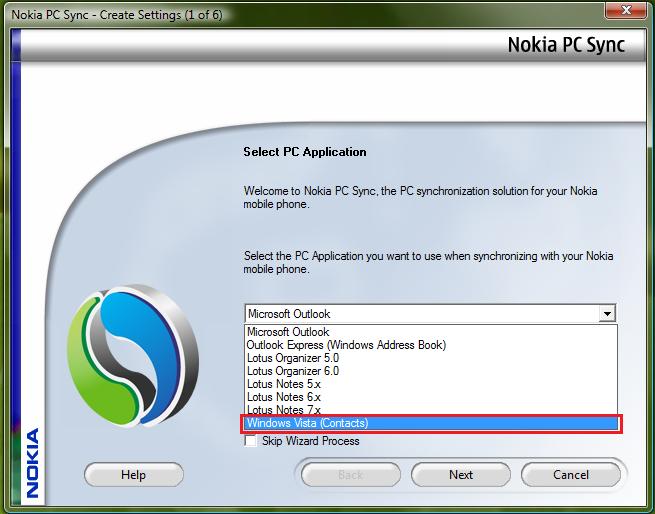655x514 pixels.
Task: Close the Nokia PC Sync window
Action: coord(626,10)
